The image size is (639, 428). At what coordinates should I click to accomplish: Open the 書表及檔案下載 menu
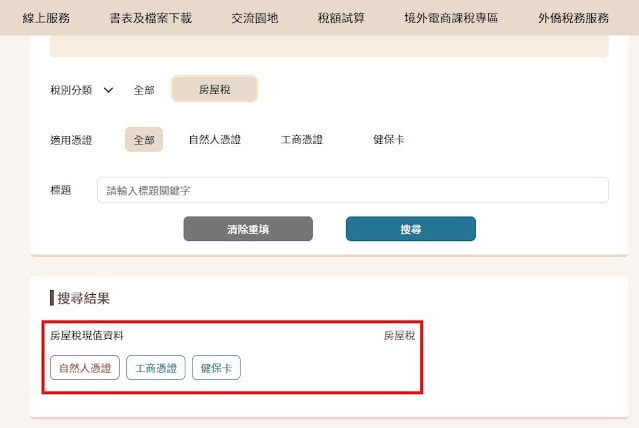[150, 18]
